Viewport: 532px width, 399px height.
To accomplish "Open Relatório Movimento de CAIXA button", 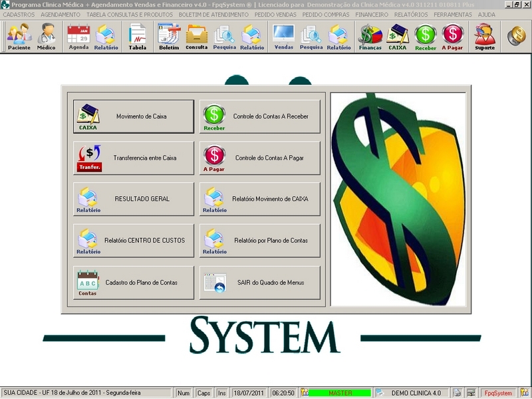I will click(260, 199).
